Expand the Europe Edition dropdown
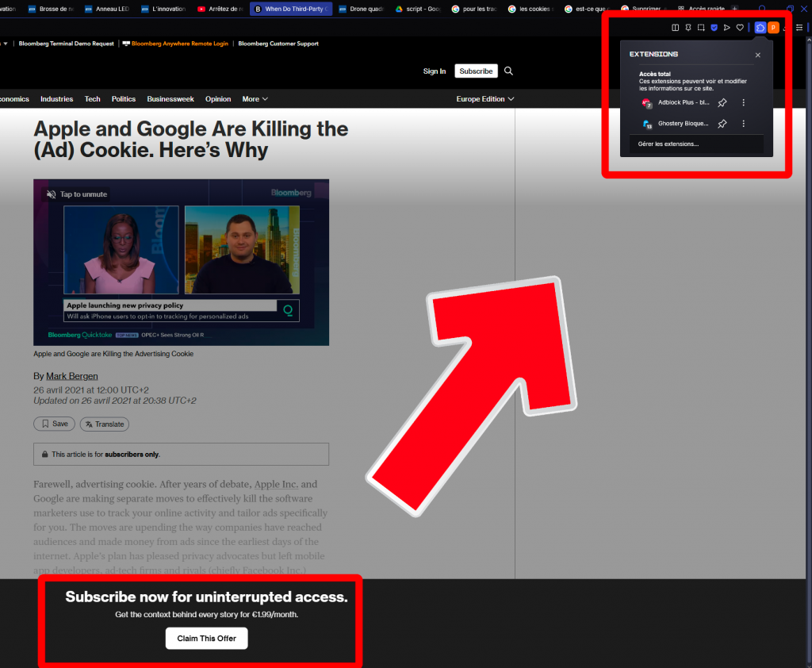Viewport: 812px width, 668px height. pos(485,99)
